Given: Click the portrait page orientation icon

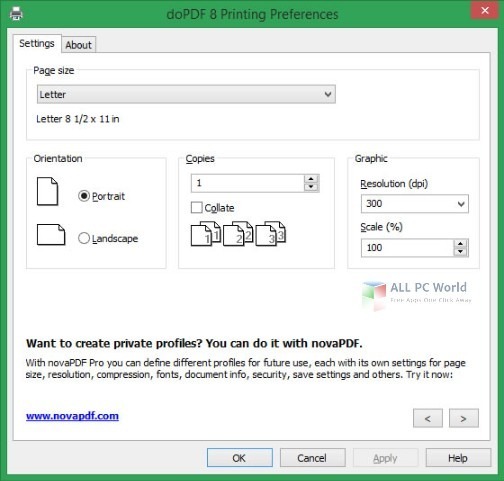Looking at the screenshot, I should click(x=47, y=191).
